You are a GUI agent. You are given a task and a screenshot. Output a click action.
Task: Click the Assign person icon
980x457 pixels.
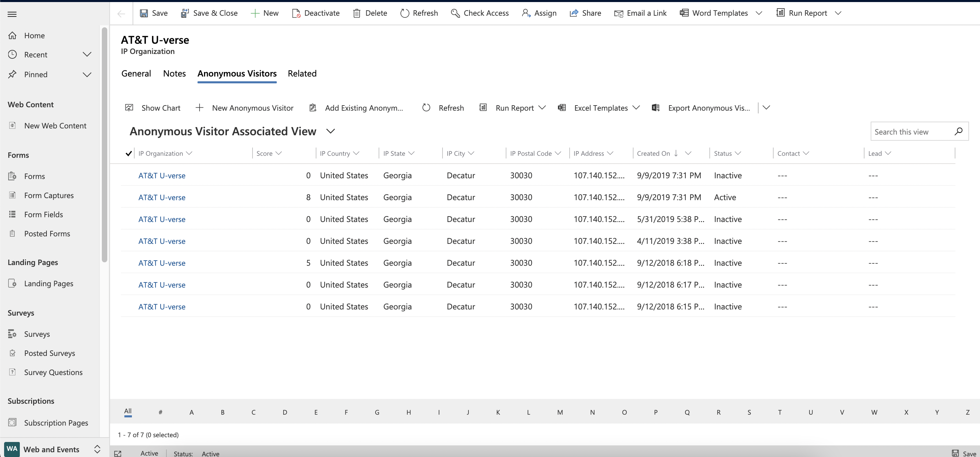pos(526,13)
